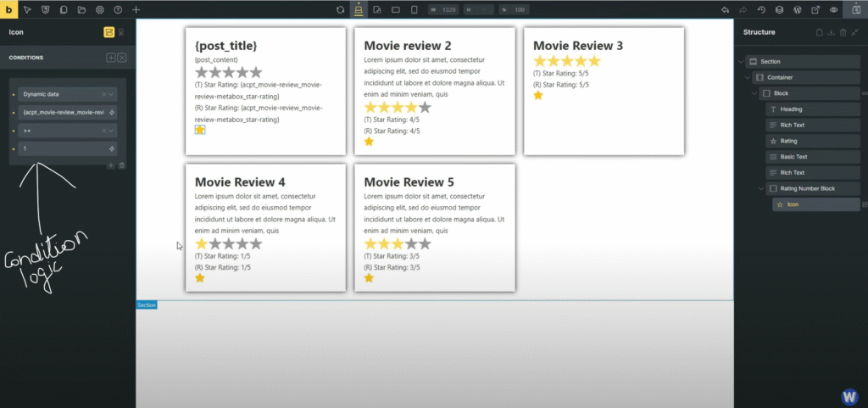Click the reload canvas icon
Viewport: 868px width, 408px height.
pos(341,9)
